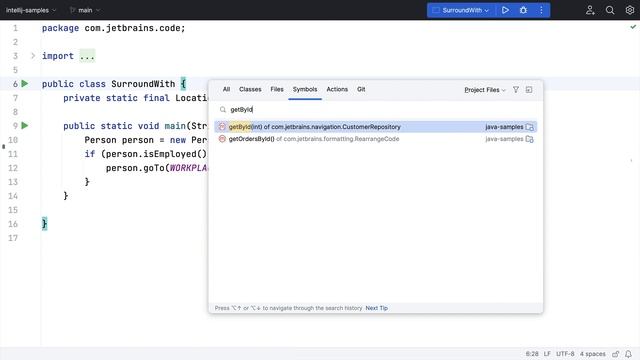Click module icon on getById result row
The image size is (640, 360).
tap(529, 127)
